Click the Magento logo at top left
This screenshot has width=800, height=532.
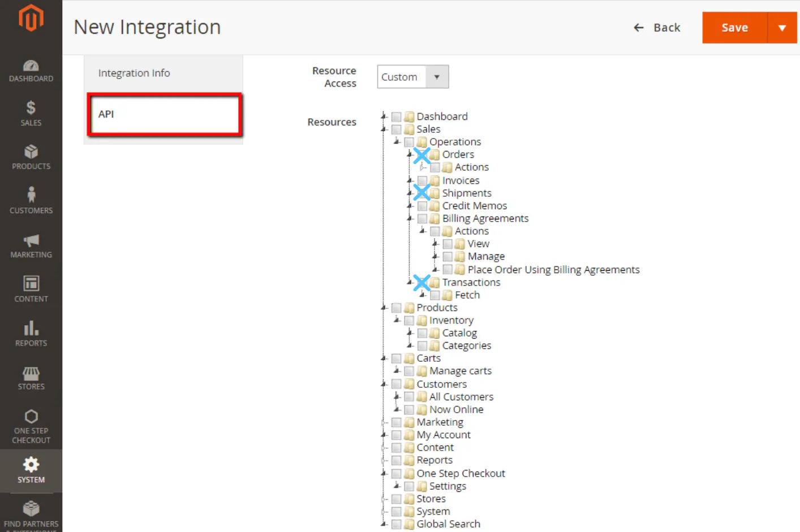[31, 18]
